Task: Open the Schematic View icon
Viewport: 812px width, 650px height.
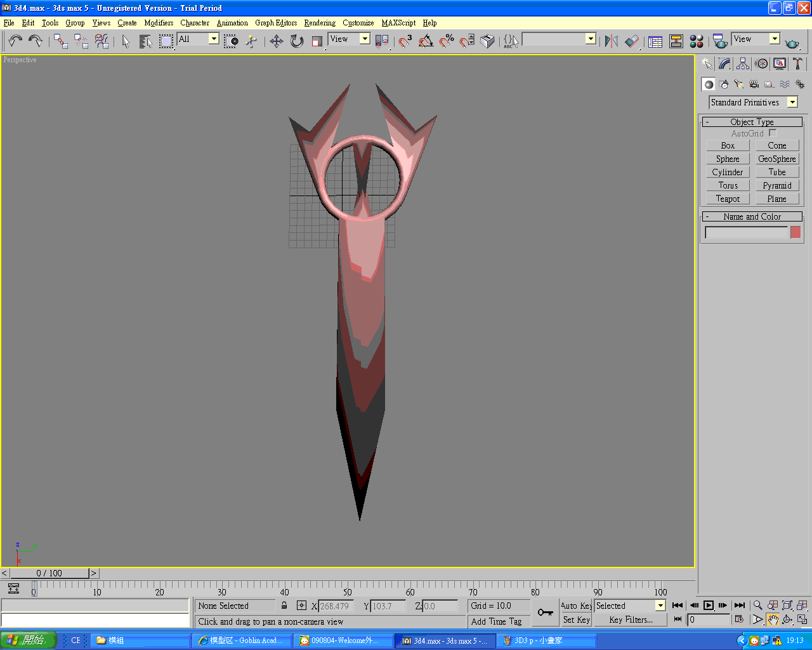Action: coord(676,41)
